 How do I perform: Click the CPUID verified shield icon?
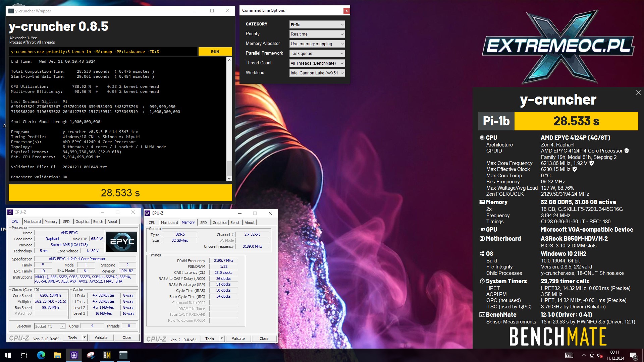627,151
